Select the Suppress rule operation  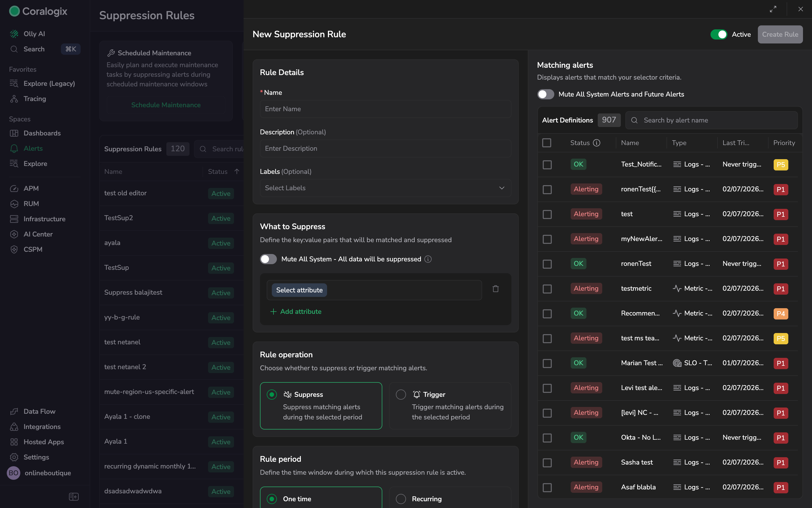[321, 406]
